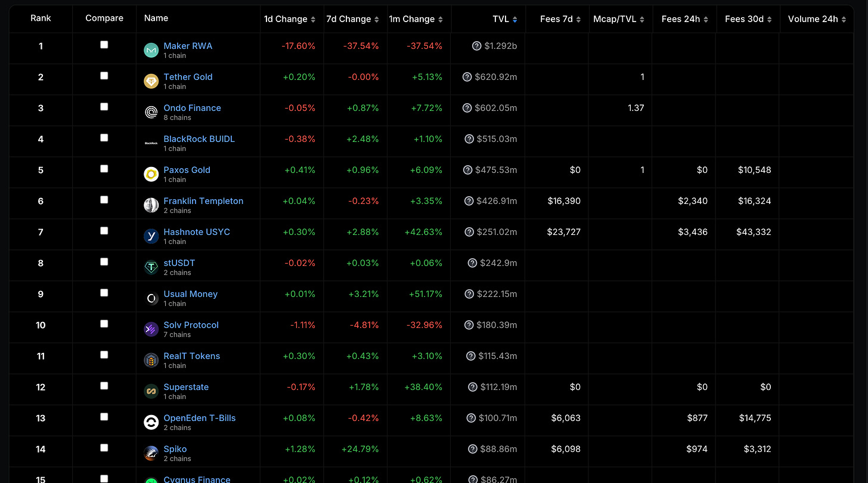Click the Compare column header
Screen dimensions: 868x483
(x=104, y=18)
